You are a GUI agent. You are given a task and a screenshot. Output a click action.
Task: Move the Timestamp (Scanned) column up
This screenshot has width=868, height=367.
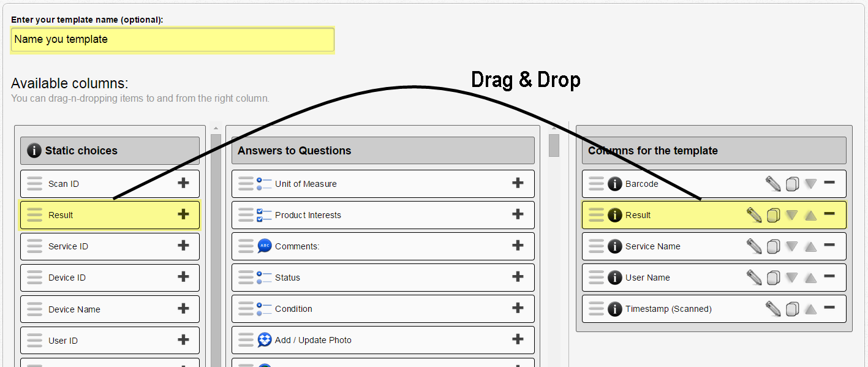[811, 309]
